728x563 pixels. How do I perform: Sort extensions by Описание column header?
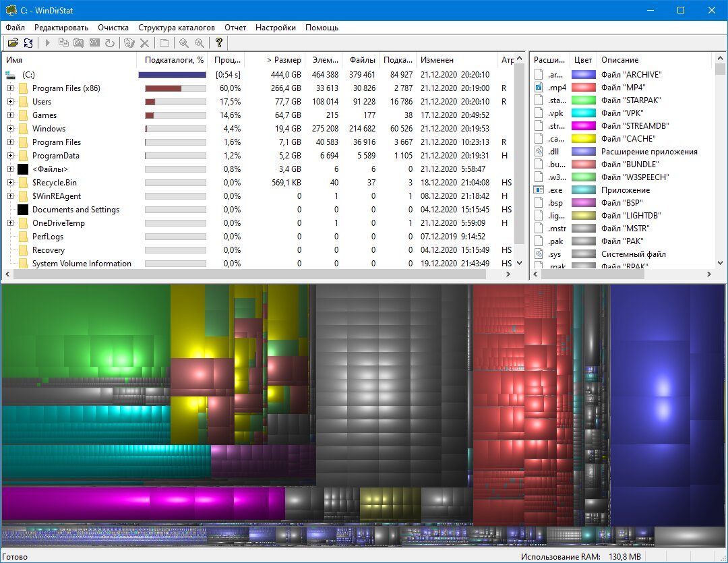(x=654, y=60)
